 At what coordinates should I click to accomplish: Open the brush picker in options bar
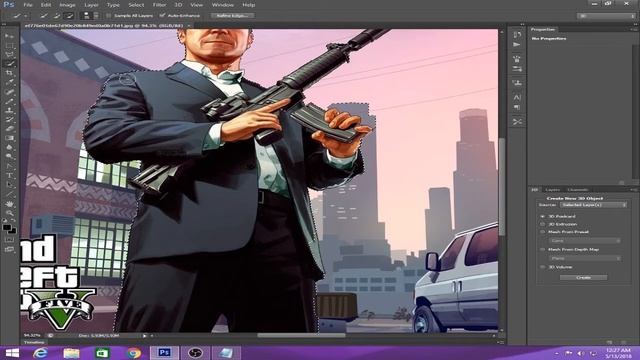pos(89,16)
